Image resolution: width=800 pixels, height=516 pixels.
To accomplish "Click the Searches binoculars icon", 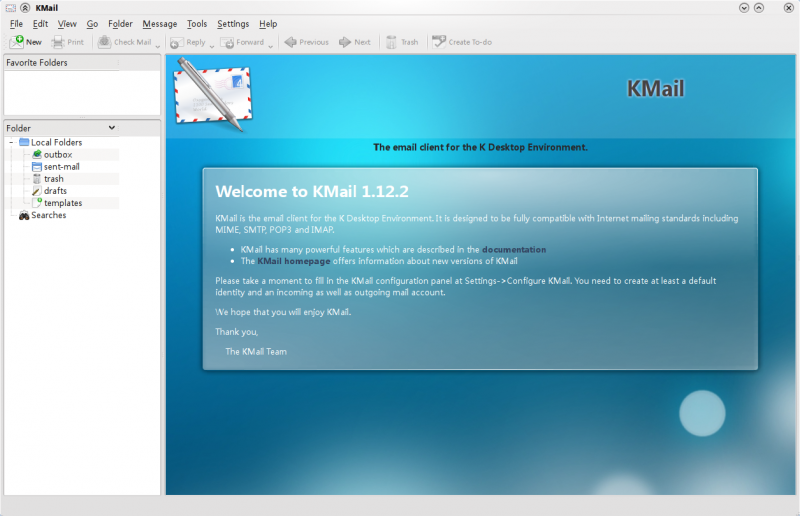I will point(24,215).
